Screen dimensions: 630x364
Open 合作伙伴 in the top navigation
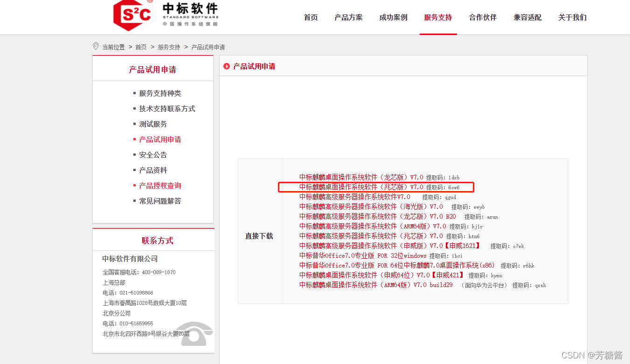[483, 17]
